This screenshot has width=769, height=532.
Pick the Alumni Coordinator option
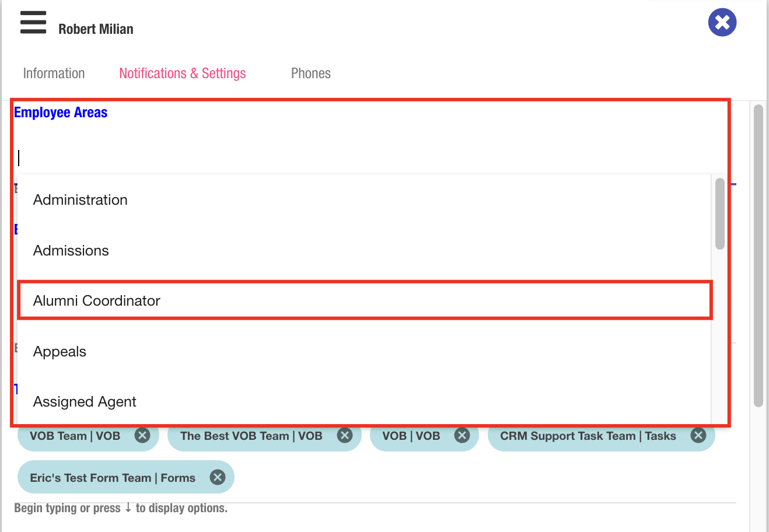(x=97, y=301)
